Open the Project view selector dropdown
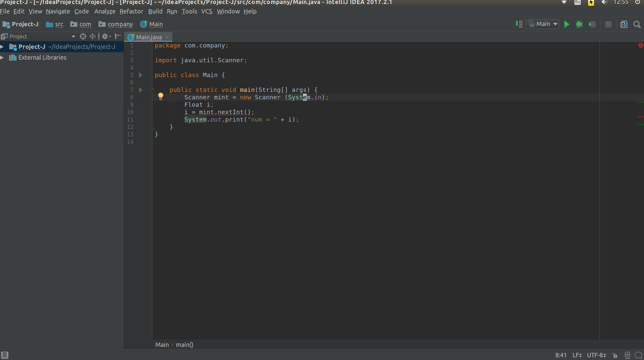This screenshot has width=644, height=360. point(73,36)
